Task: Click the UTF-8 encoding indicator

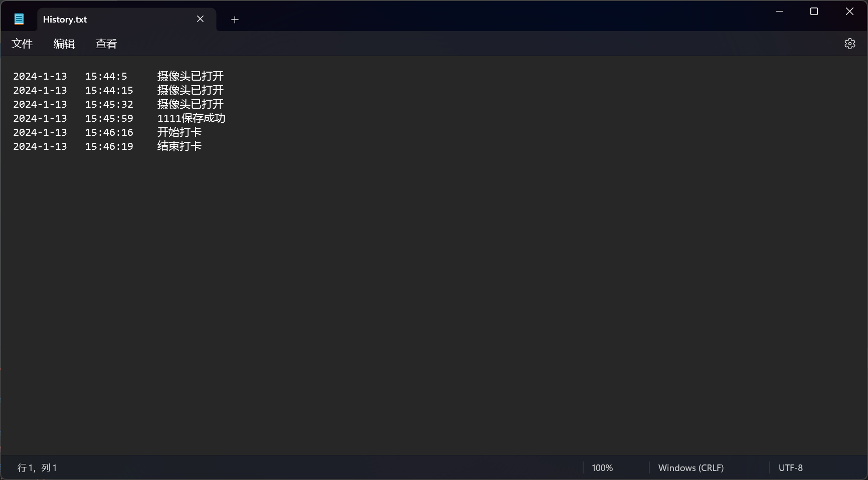Action: (791, 467)
